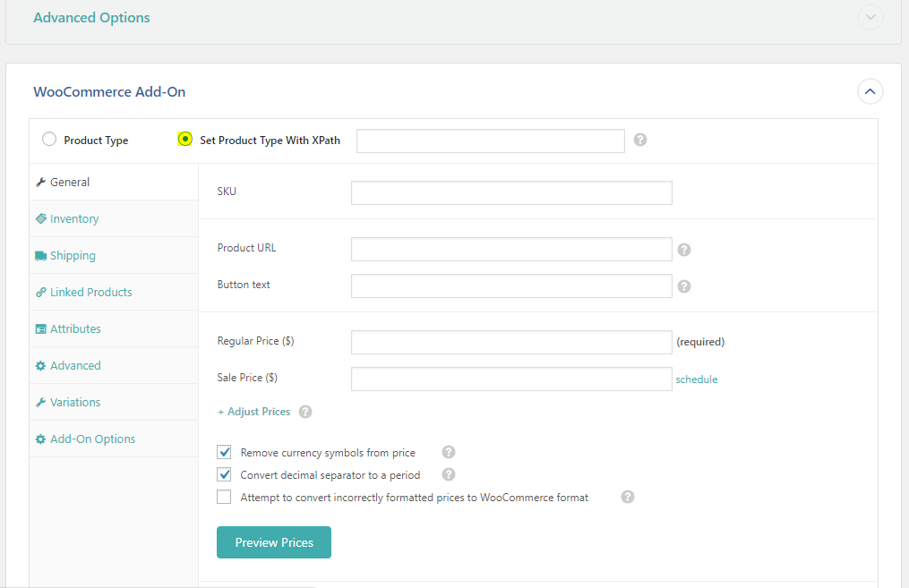The height and width of the screenshot is (588, 909).
Task: Expand the Advanced Options section chevron
Action: click(x=870, y=17)
